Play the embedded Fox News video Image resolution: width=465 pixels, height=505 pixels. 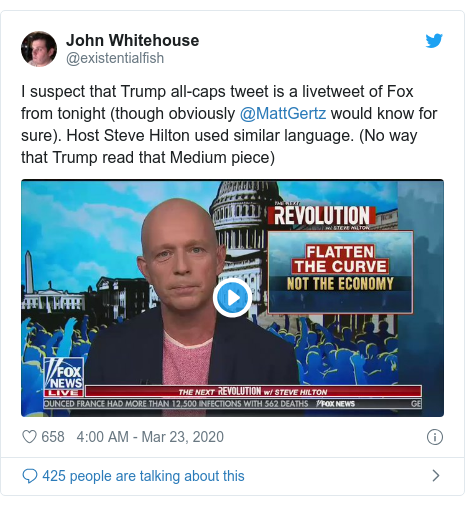[232, 297]
